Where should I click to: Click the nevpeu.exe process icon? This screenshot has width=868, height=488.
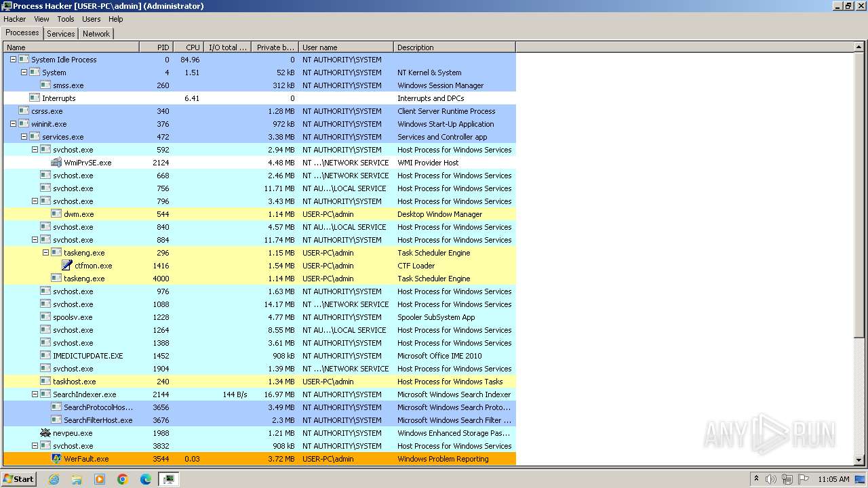pos(45,433)
